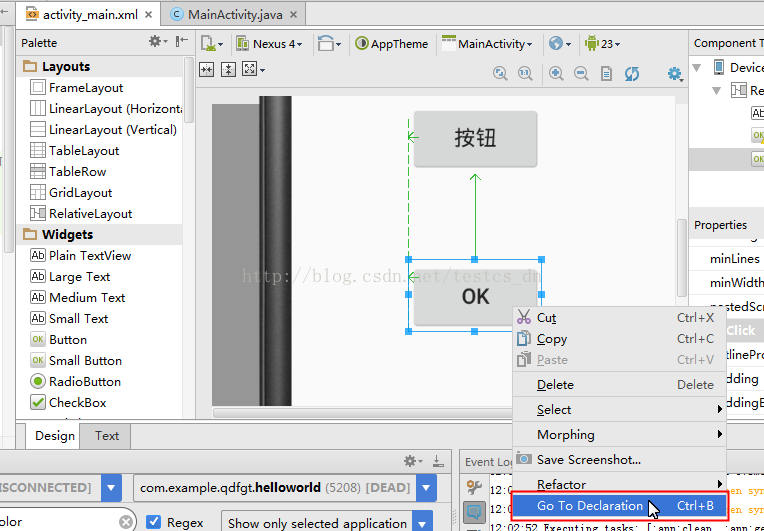Select Android API 23 version icon
This screenshot has width=764, height=531.
coord(602,44)
